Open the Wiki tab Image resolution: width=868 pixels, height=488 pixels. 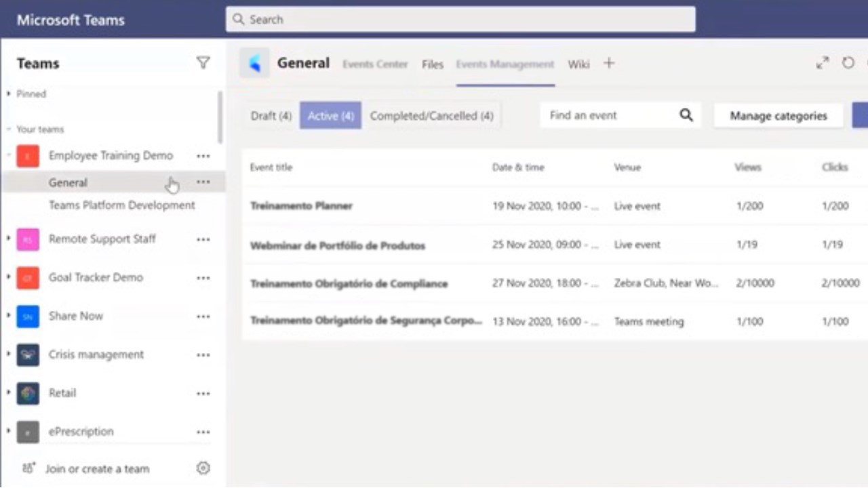tap(578, 64)
